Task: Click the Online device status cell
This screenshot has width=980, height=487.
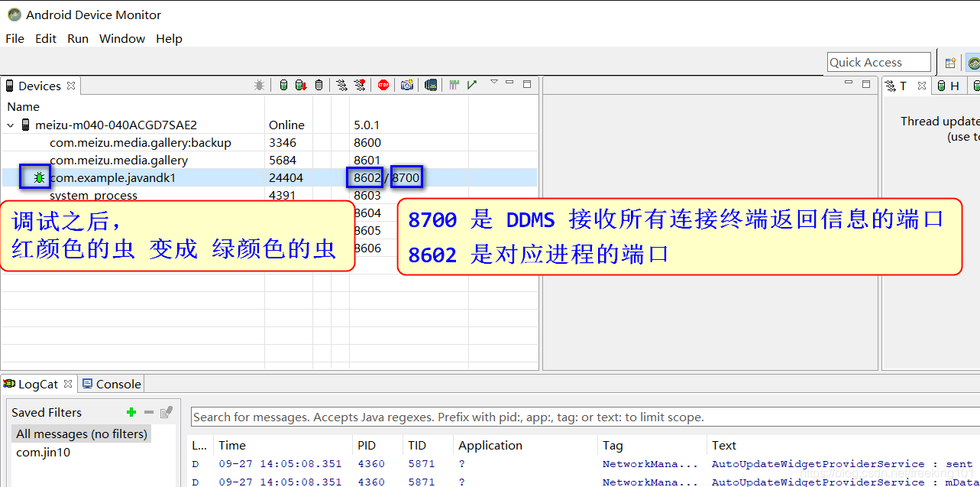Action: 286,125
